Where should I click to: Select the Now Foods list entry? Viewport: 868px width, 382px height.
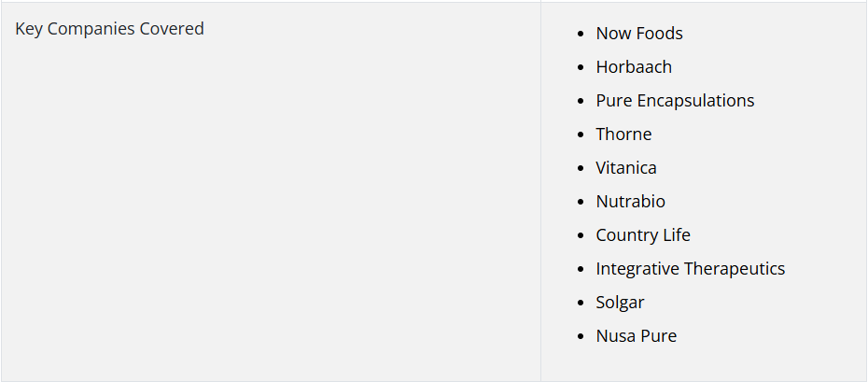(639, 34)
